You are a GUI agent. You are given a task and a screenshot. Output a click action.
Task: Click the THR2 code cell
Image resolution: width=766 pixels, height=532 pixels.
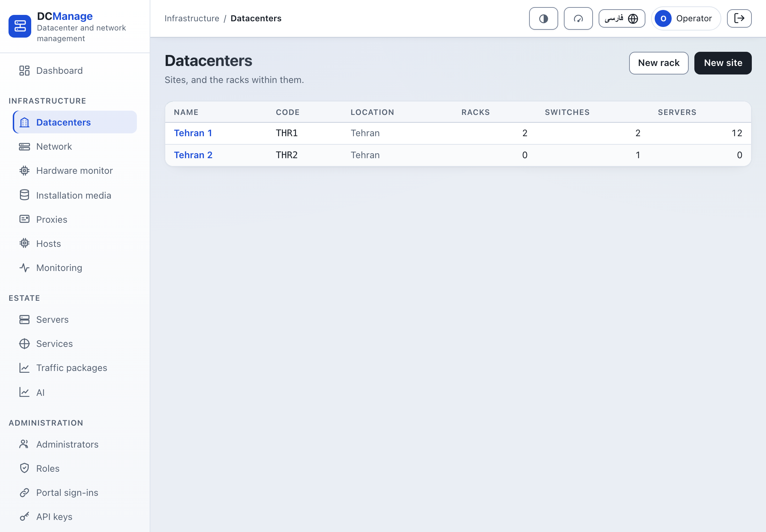(x=287, y=155)
